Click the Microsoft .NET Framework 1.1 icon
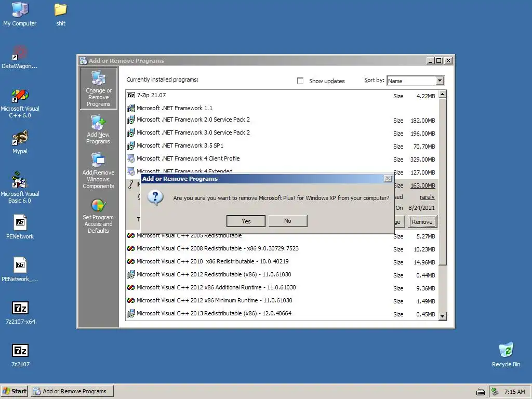This screenshot has width=532, height=399. (x=131, y=108)
